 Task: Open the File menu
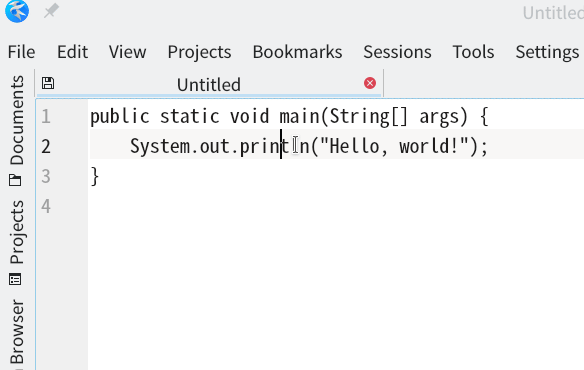(x=22, y=52)
